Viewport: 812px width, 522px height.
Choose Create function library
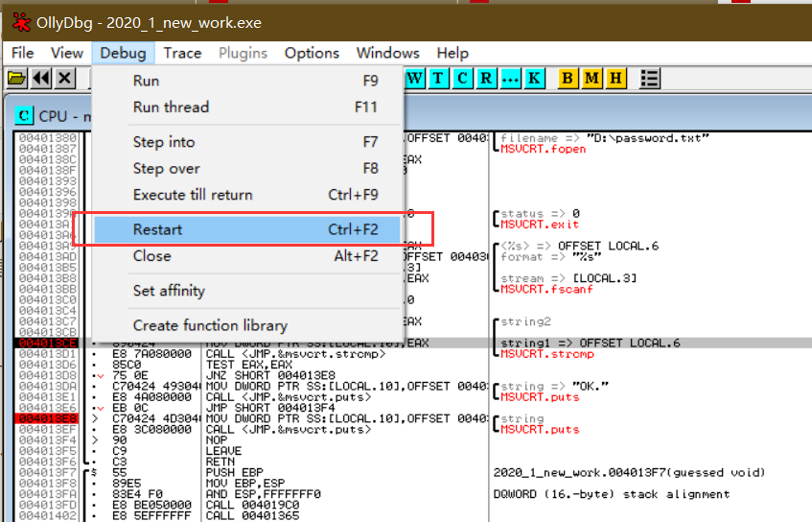[x=247, y=325]
